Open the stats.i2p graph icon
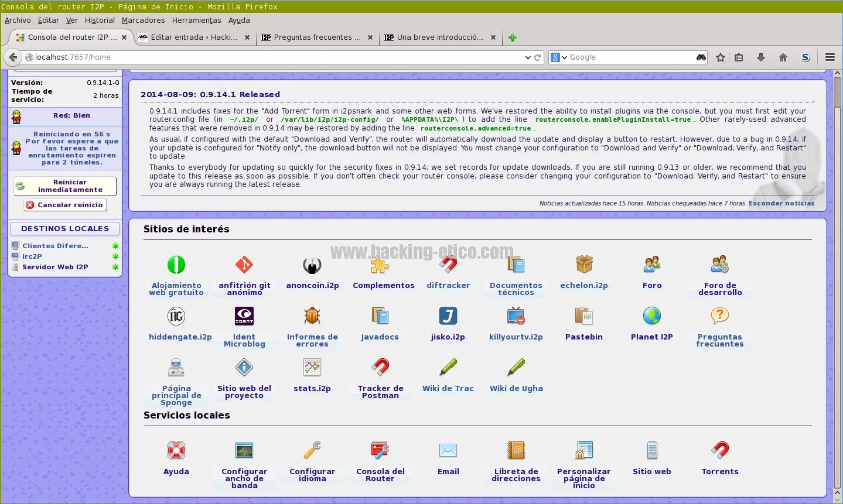Image resolution: width=843 pixels, height=504 pixels. (312, 368)
